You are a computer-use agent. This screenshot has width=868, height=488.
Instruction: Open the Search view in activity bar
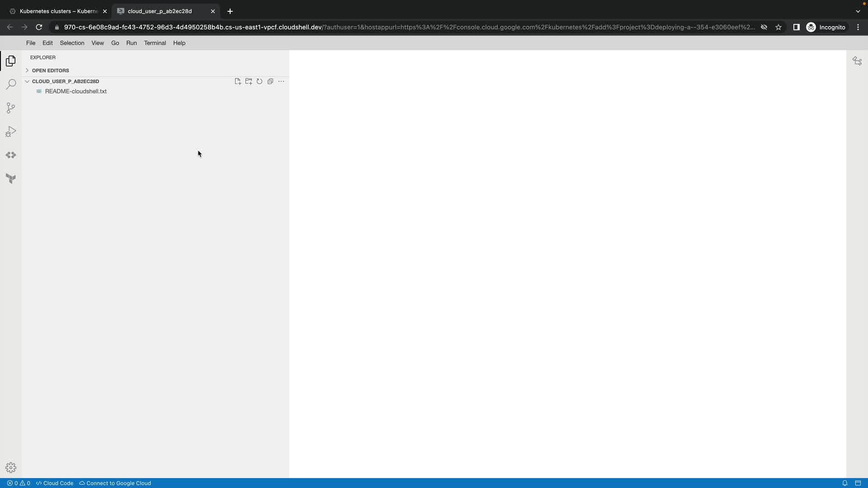[11, 84]
